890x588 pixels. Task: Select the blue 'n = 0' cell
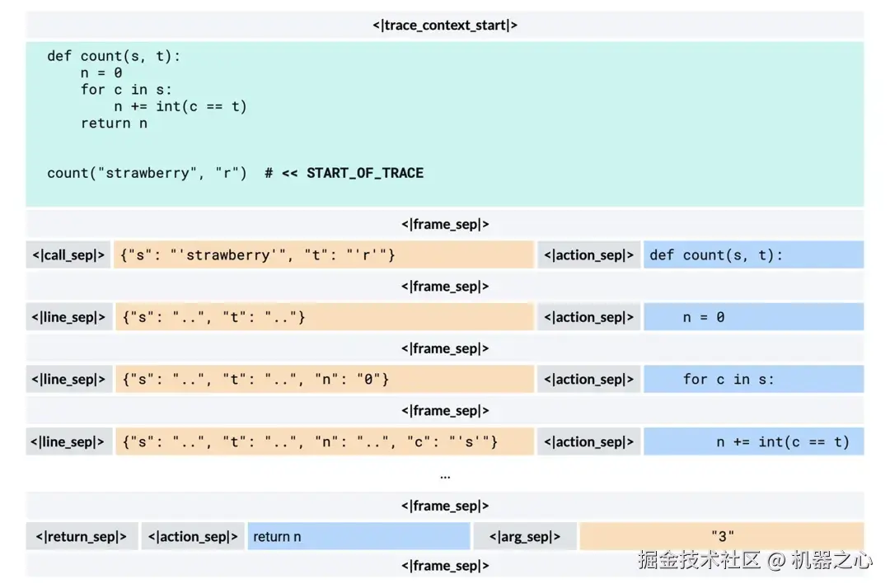(754, 317)
